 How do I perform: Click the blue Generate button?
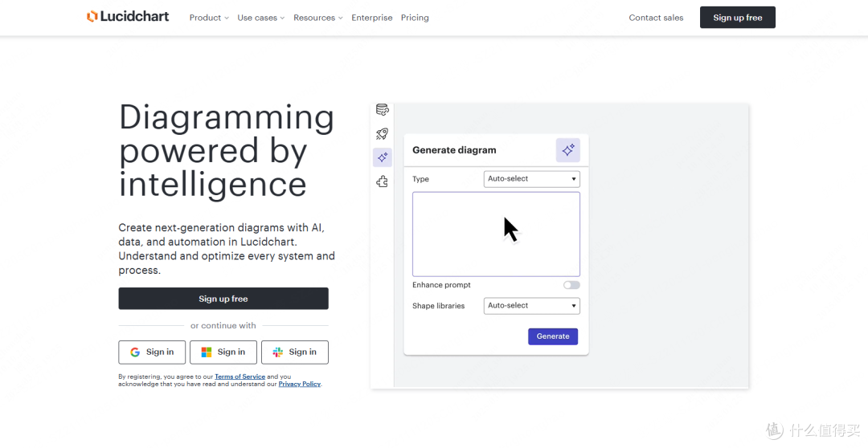[x=553, y=336]
